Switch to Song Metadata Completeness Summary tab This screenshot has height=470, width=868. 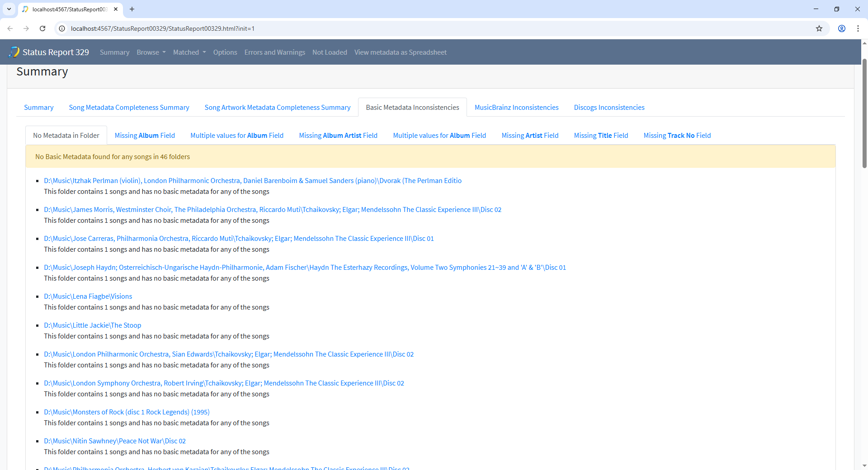point(129,108)
